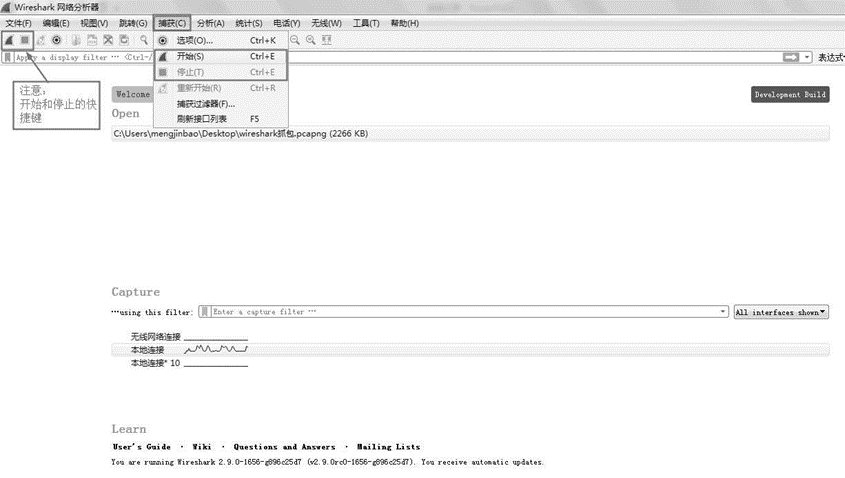This screenshot has width=845, height=478.
Task: Click the display filter bookmark icon
Action: [x=8, y=57]
